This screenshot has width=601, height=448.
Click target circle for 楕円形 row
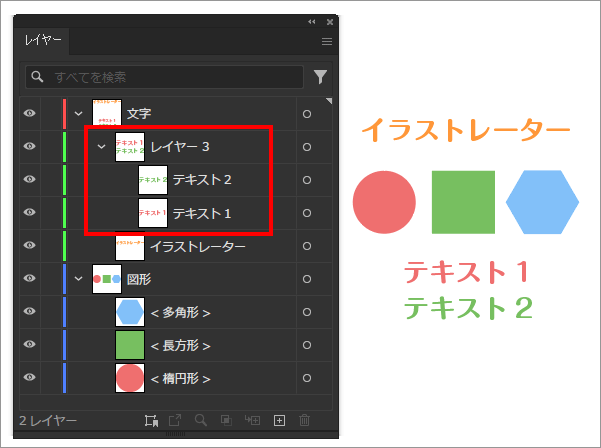tap(307, 377)
